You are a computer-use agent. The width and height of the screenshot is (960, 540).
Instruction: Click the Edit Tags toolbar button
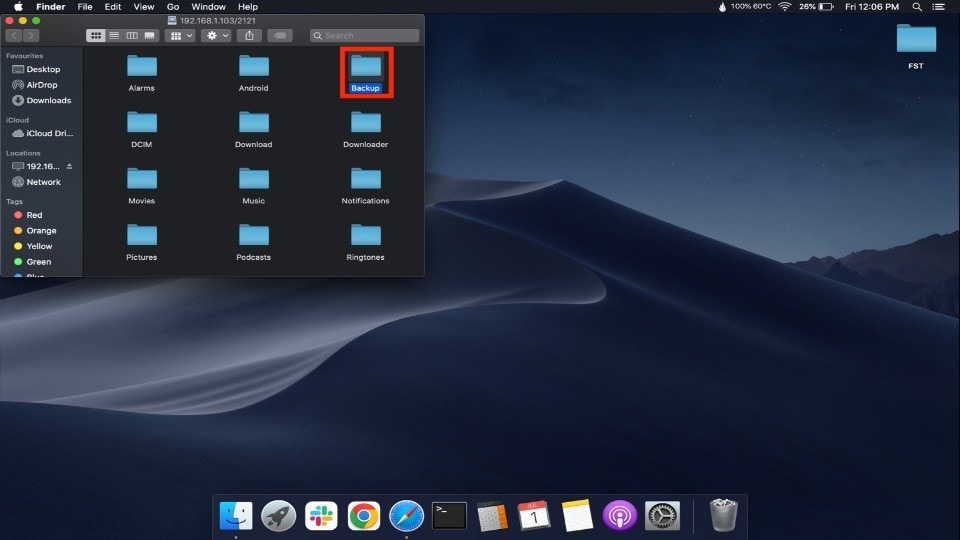coord(280,36)
